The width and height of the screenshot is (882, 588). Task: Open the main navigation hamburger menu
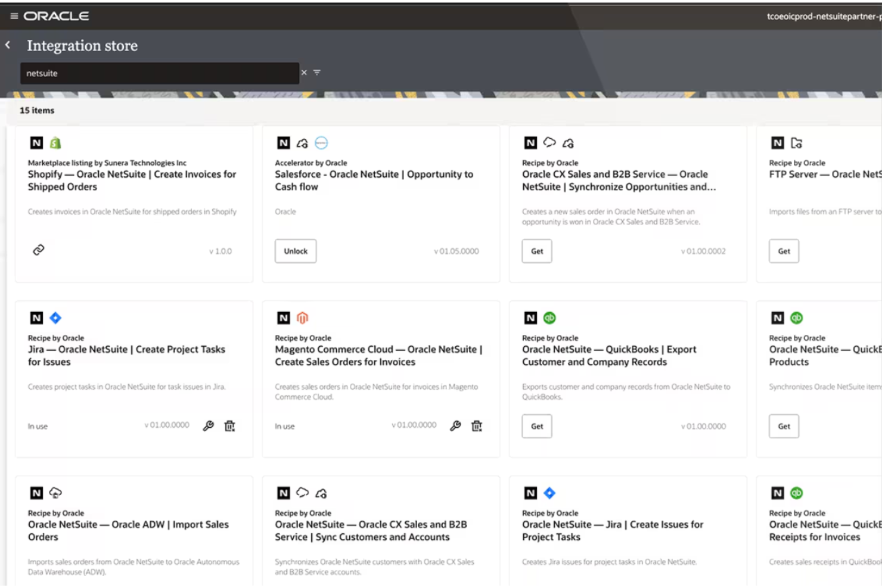[13, 15]
